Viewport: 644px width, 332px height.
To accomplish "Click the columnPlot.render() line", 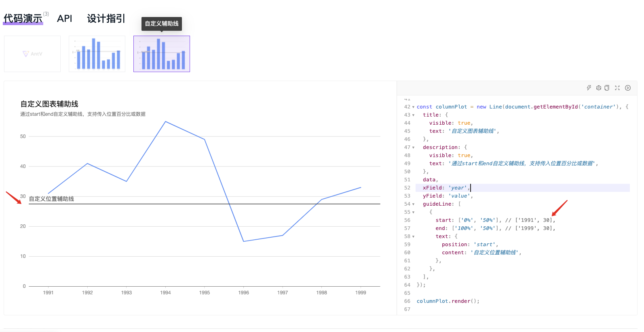I will (x=448, y=301).
